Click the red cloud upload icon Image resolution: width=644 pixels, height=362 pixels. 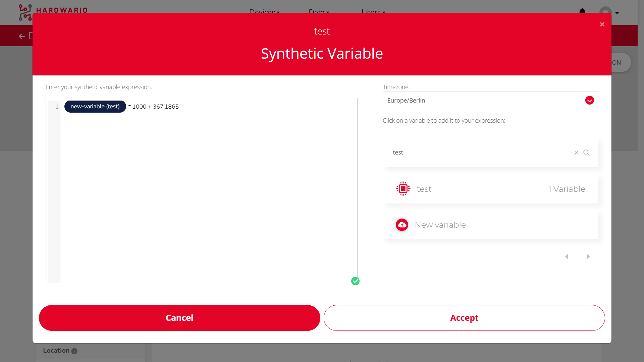402,225
